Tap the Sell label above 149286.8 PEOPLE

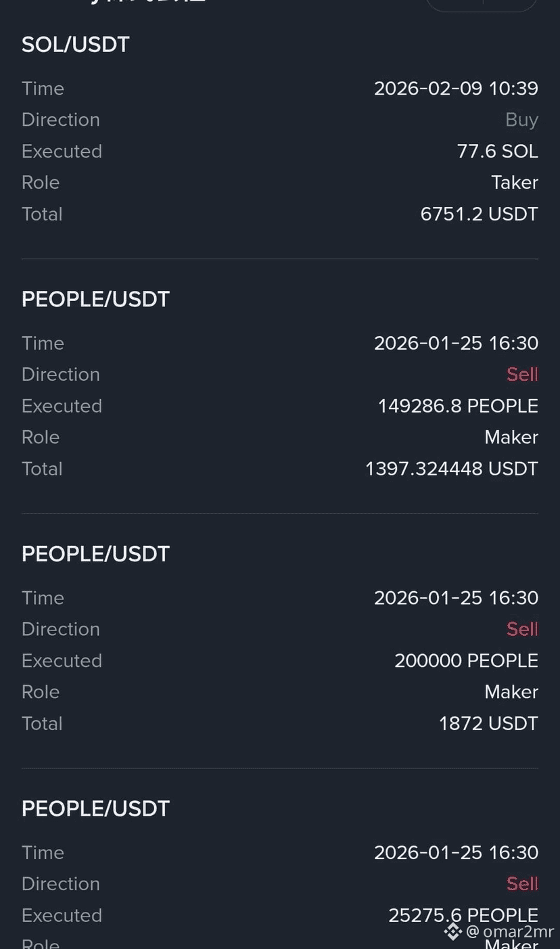pos(522,374)
